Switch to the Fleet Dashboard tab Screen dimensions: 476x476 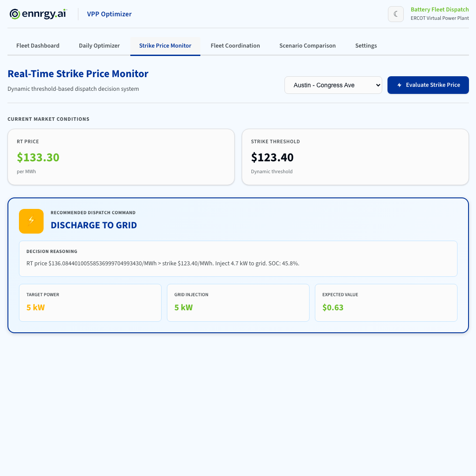[38, 46]
